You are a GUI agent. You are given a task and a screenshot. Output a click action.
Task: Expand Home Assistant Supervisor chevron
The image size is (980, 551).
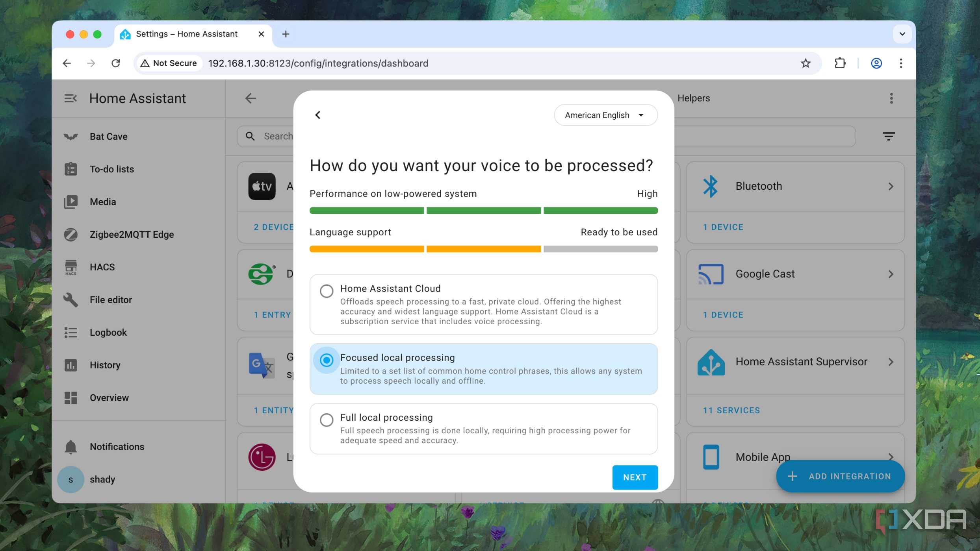pos(891,362)
